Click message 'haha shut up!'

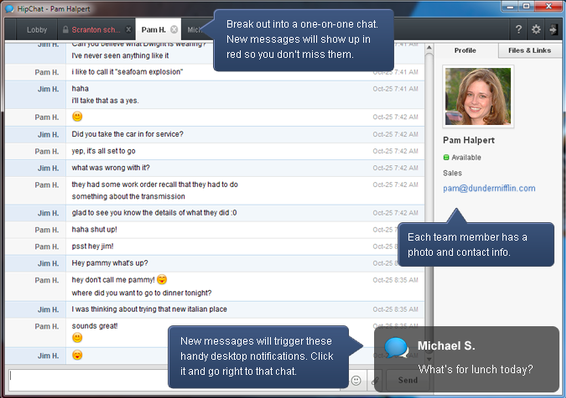pos(94,229)
